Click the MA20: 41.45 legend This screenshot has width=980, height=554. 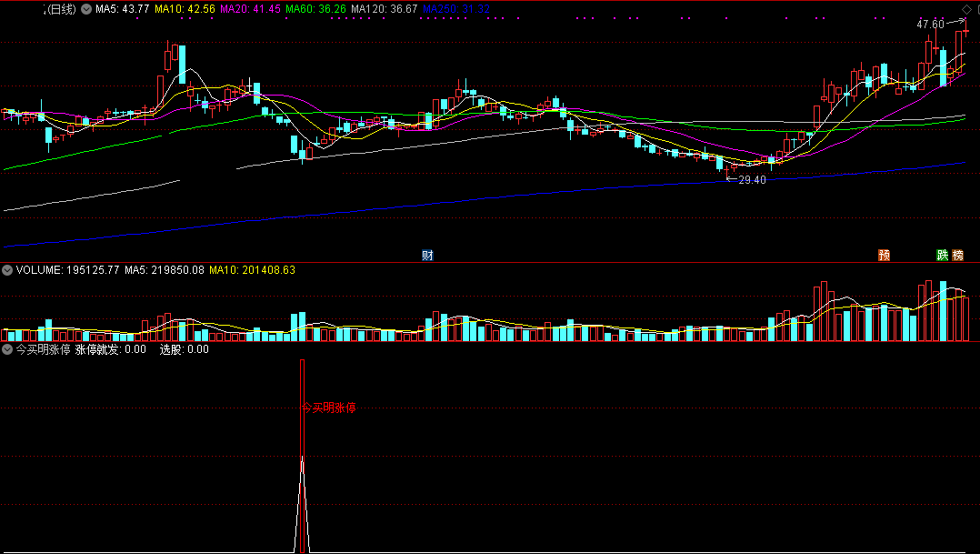251,9
